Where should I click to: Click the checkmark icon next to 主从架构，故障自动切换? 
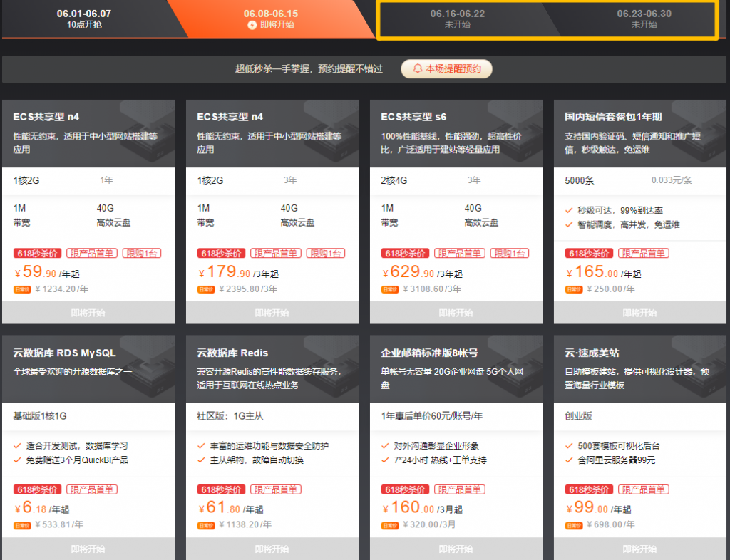tap(201, 460)
